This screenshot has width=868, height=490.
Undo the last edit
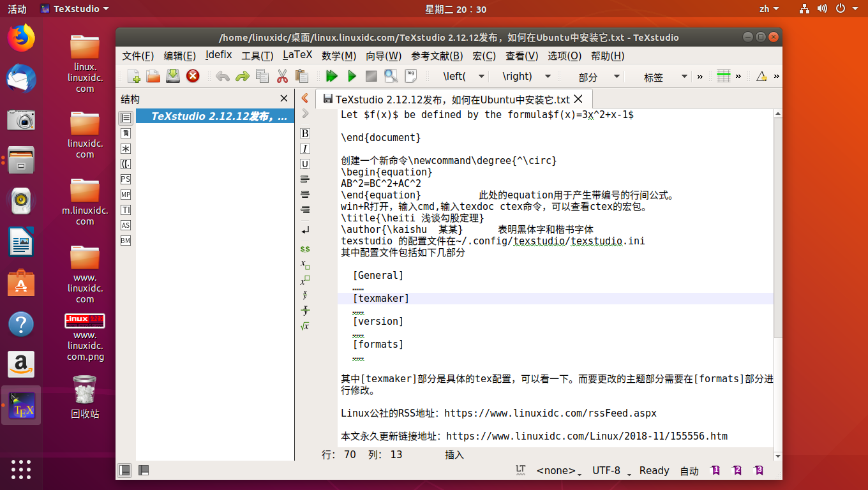(x=222, y=77)
